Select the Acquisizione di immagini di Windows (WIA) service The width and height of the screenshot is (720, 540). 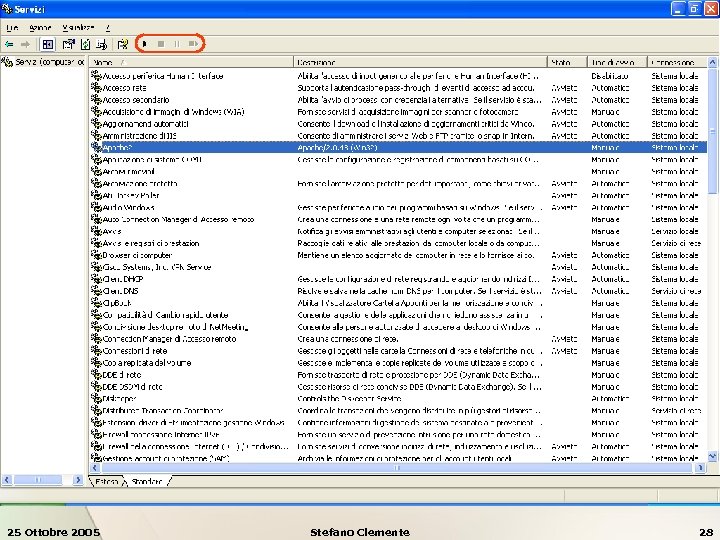[x=173, y=112]
